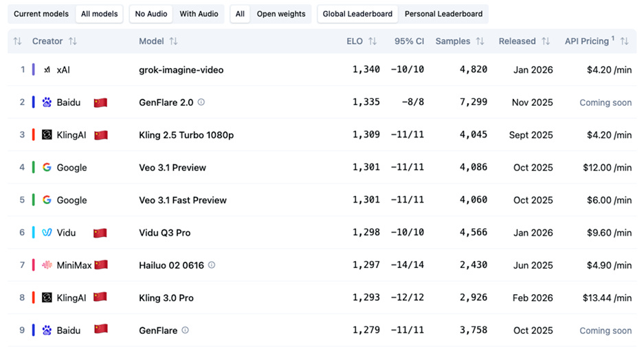This screenshot has width=644, height=347.
Task: Sort by rank using the leftmost sort arrows
Action: click(x=17, y=41)
